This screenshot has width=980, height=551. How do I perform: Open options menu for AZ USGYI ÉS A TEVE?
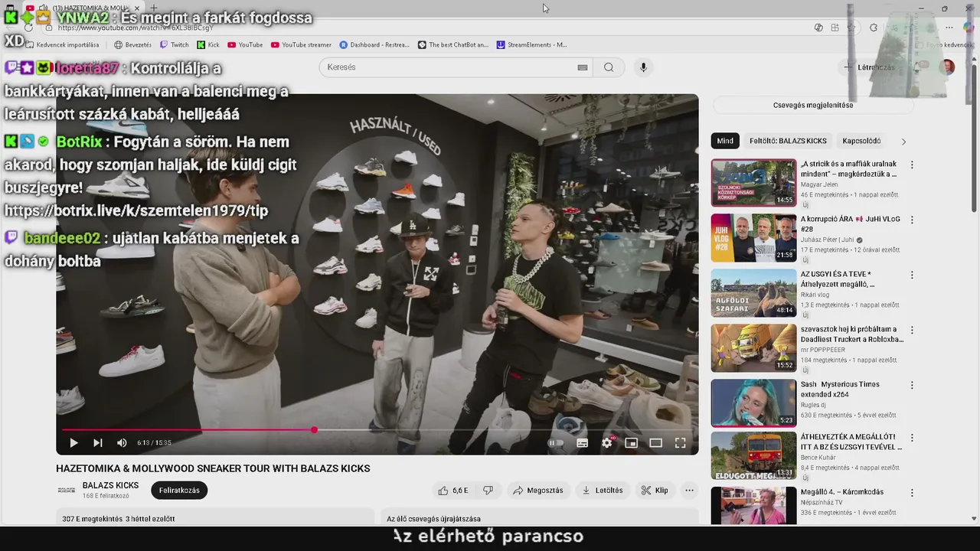(x=912, y=275)
